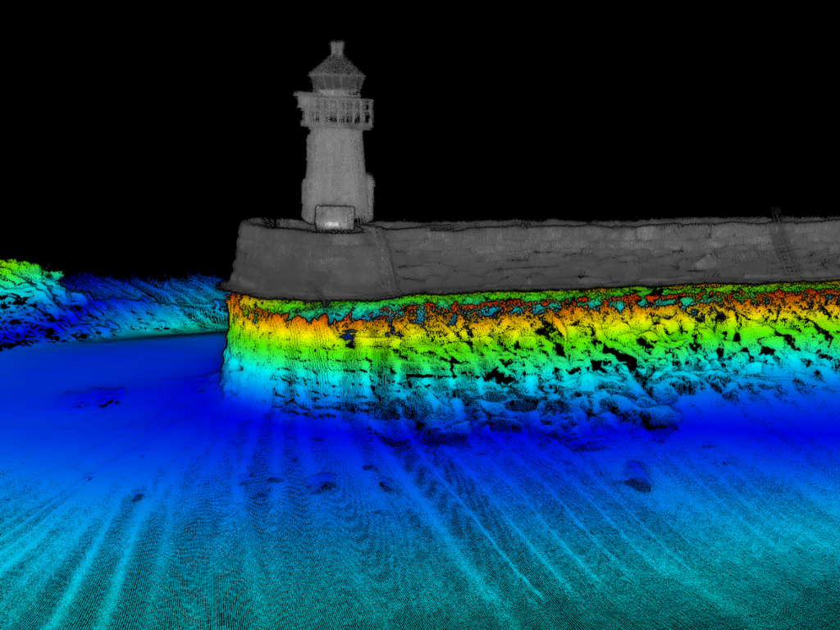
Task: Select the lighthouse gallery railing
Action: coord(337,111)
